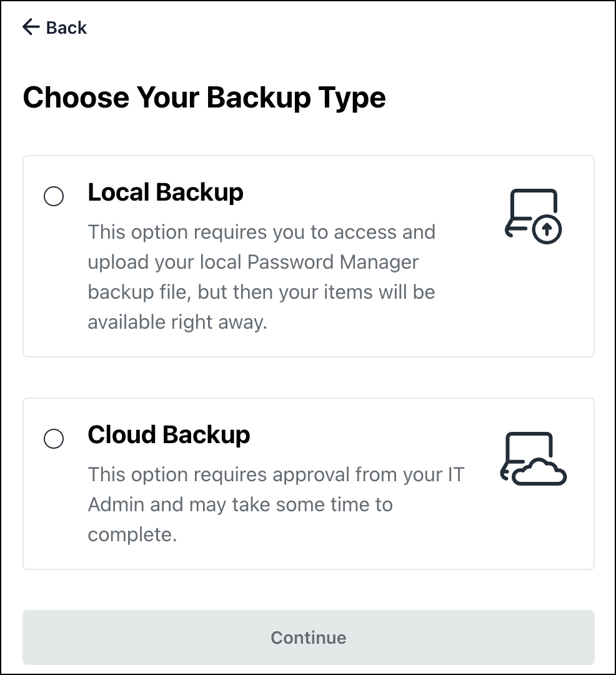
Task: Select the Cloud Backup card
Action: (x=308, y=483)
